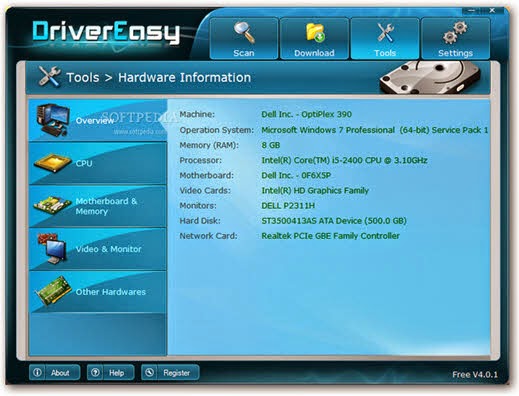Click the hard drive header image
The width and height of the screenshot is (519, 396).
(x=430, y=77)
